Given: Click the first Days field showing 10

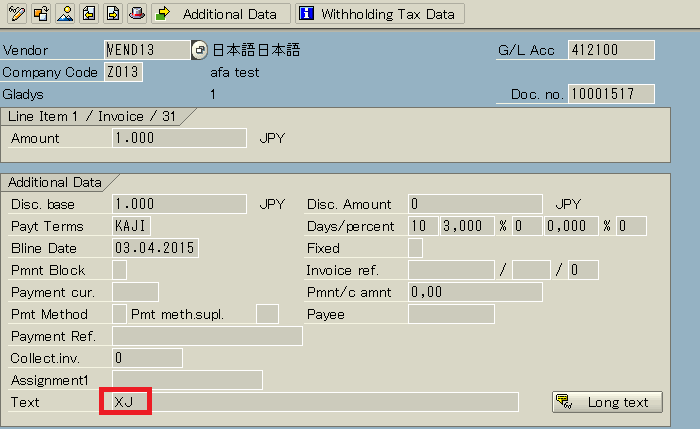Looking at the screenshot, I should tap(423, 226).
